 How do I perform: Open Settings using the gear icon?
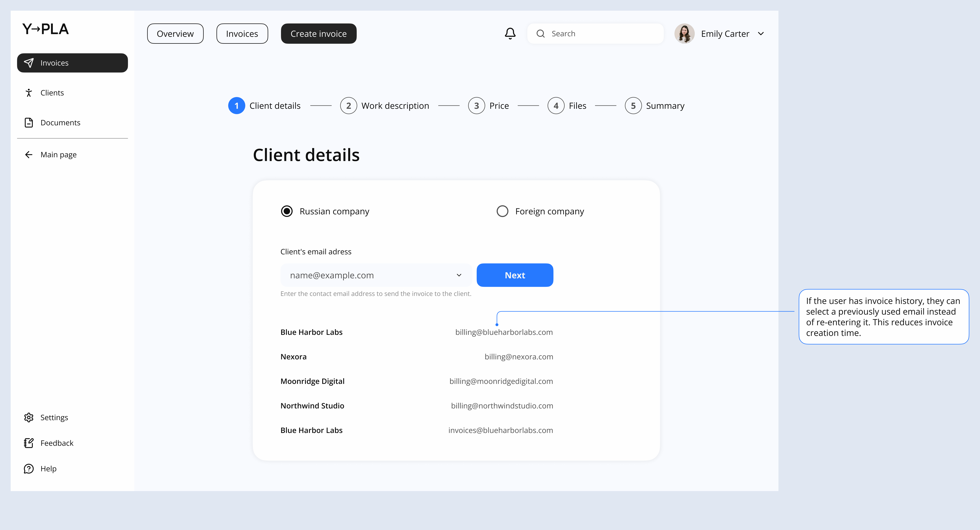29,417
